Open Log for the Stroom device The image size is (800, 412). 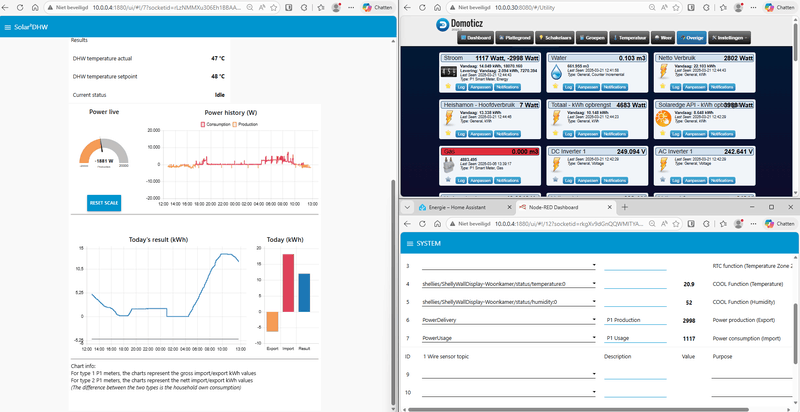[x=461, y=87]
